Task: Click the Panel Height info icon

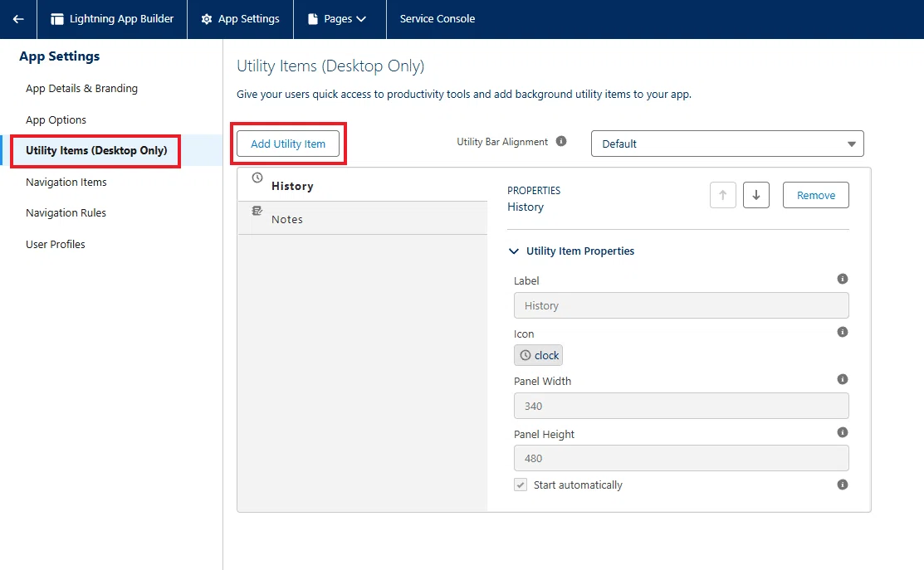Action: tap(843, 432)
